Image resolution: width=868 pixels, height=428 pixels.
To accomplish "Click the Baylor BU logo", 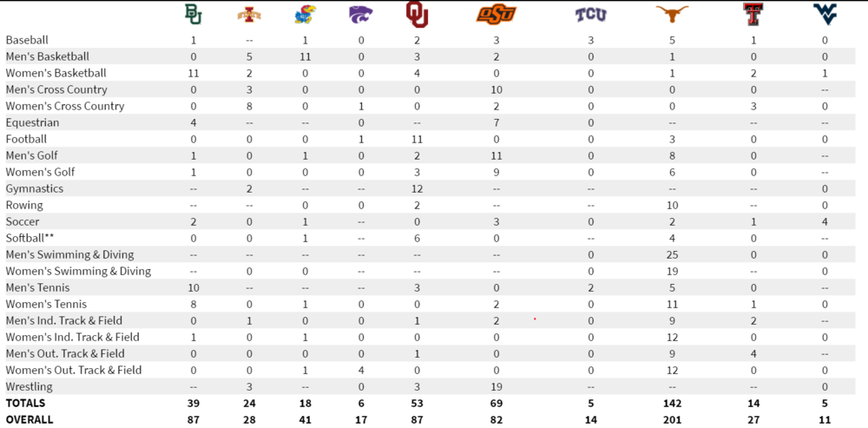I will coord(193,14).
